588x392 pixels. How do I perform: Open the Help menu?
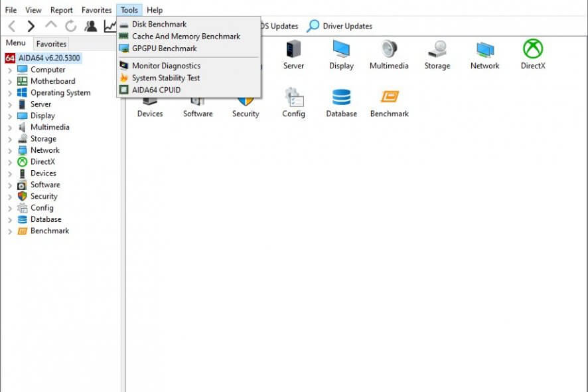tap(155, 10)
